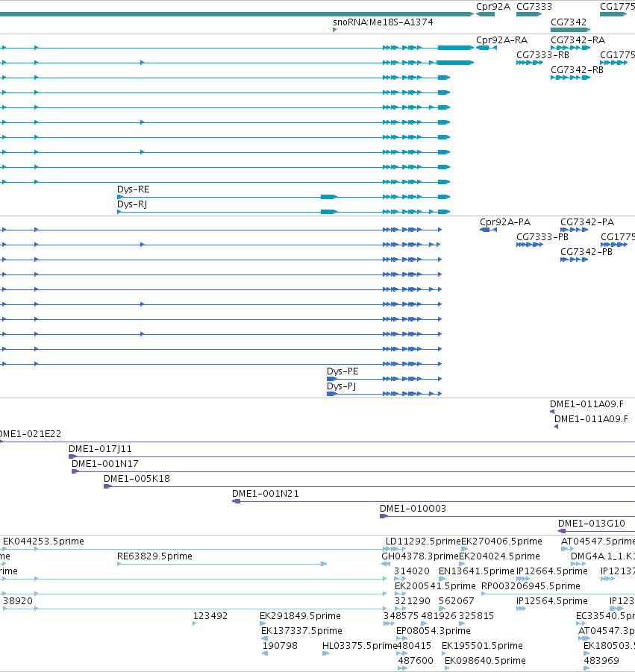Click feature 487600
Image resolution: width=635 pixels, height=672 pixels.
[x=403, y=668]
